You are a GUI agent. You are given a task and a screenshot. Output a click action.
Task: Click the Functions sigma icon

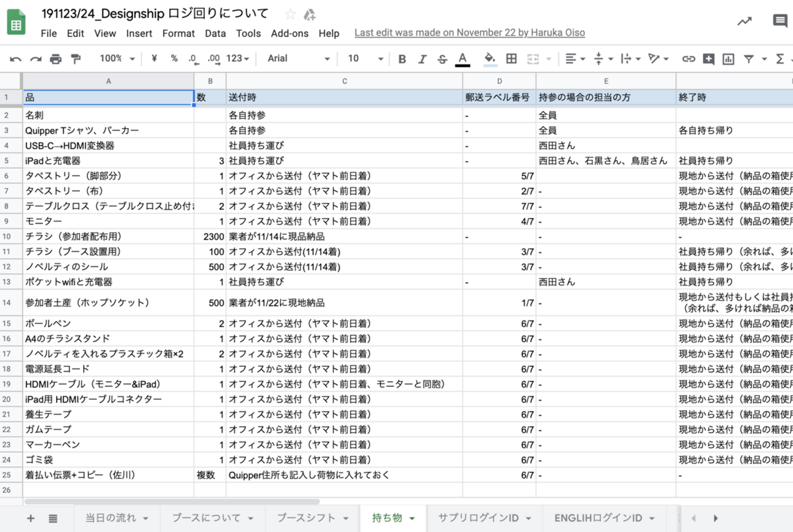click(x=780, y=59)
